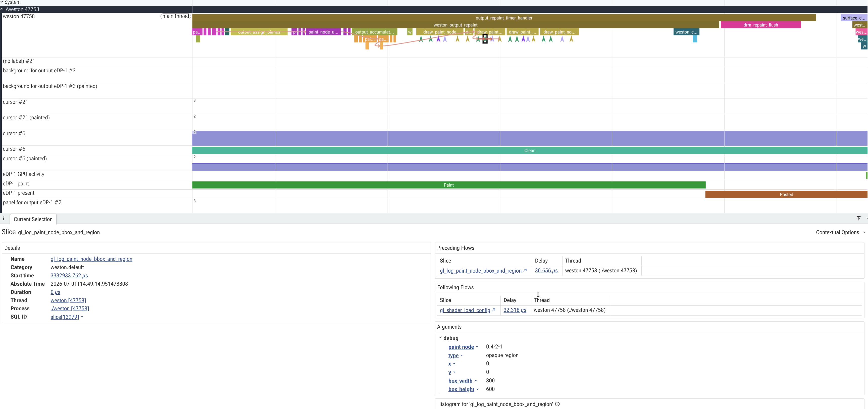Click the (no label) #21 track label
This screenshot has height=409, width=868.
click(x=19, y=61)
